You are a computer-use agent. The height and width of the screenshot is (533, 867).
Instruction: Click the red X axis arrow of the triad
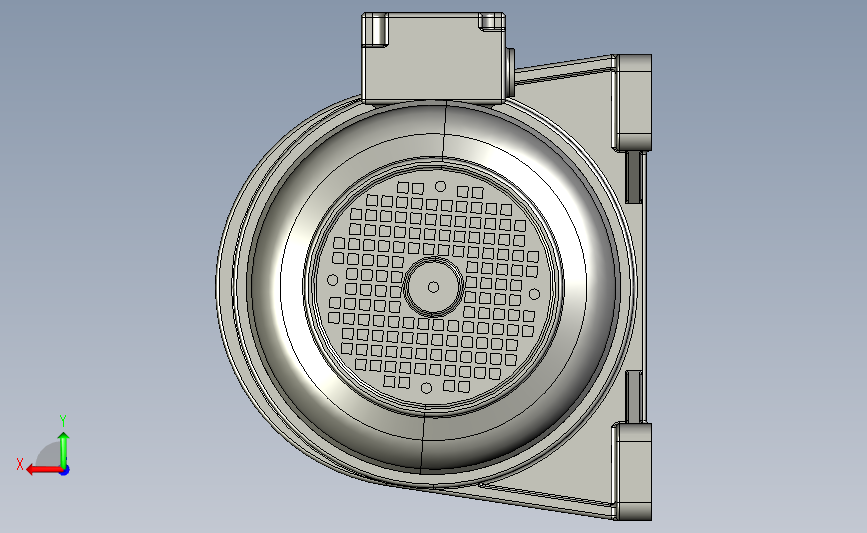(x=43, y=470)
